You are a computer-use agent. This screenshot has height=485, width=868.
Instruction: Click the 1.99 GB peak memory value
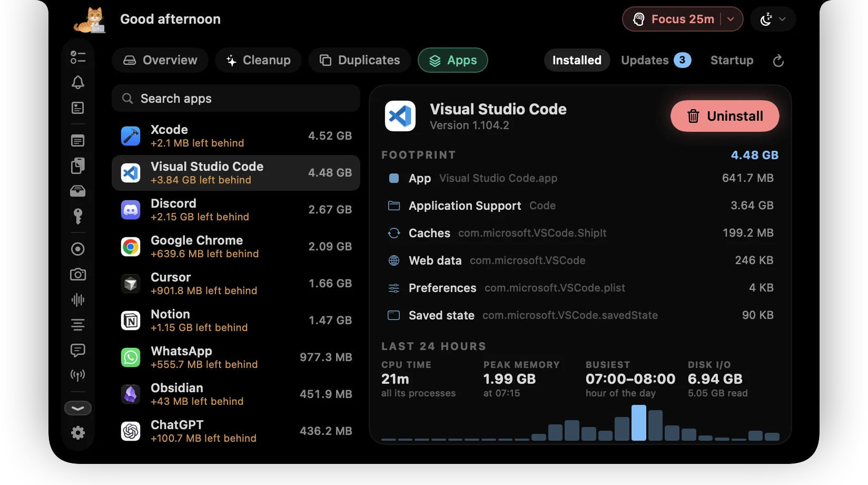point(509,379)
